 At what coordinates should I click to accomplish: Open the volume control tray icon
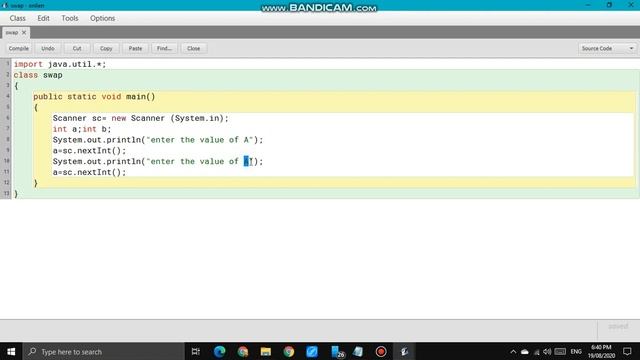point(547,351)
